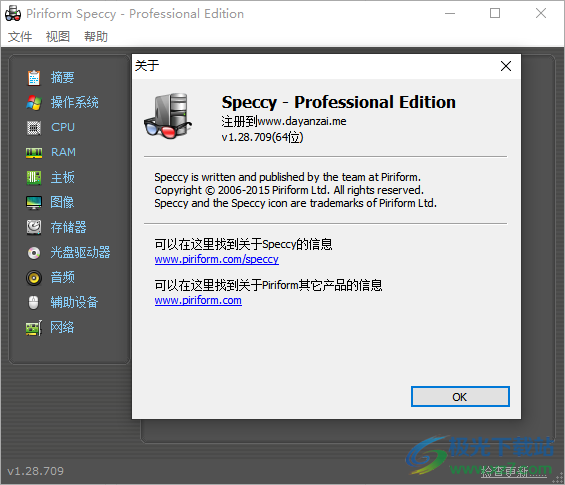Select the 主板 section label
The width and height of the screenshot is (565, 485).
[62, 178]
